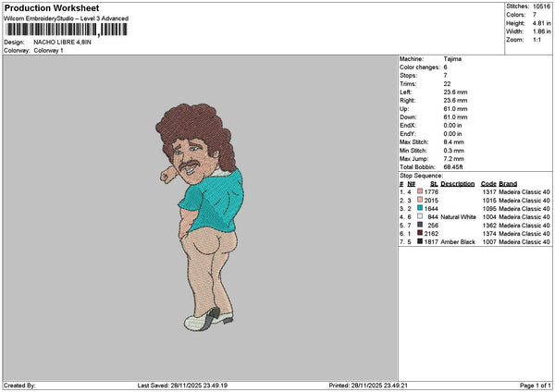This screenshot has width=555, height=392.
Task: Click design name 'NACHO LIBRE 4,8IN'
Action: (x=62, y=43)
